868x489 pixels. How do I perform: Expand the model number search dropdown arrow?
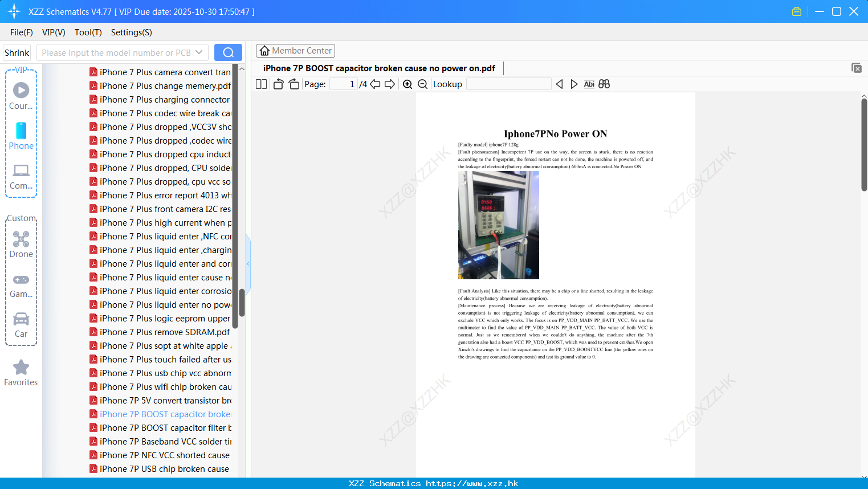click(199, 52)
